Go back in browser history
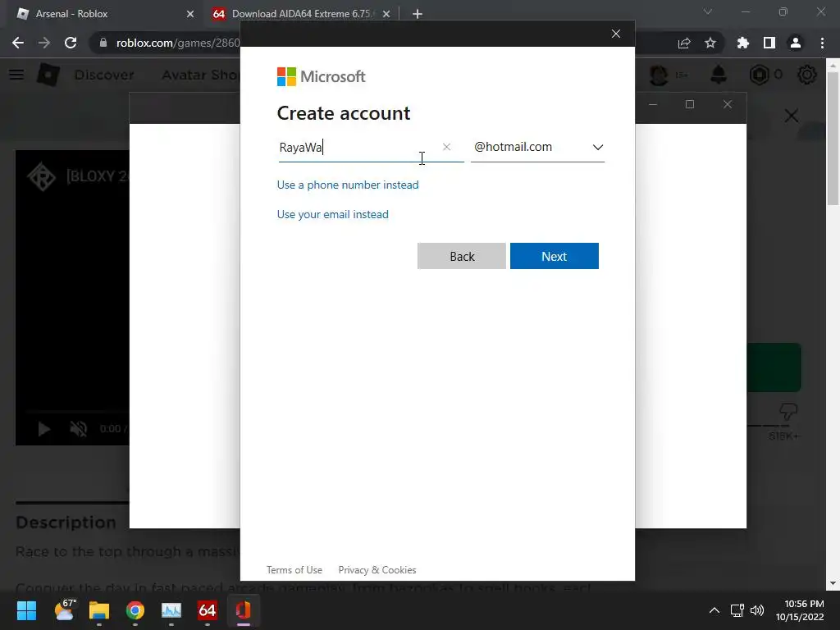The width and height of the screenshot is (840, 630). pos(18,43)
